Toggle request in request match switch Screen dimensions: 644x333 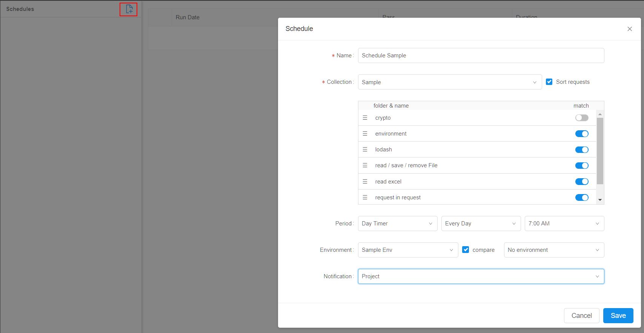tap(582, 197)
